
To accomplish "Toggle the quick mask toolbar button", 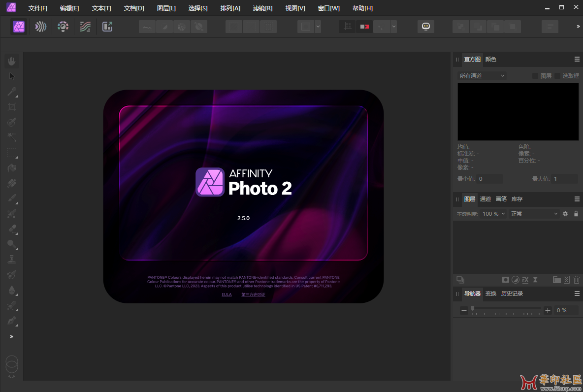I will coord(364,27).
